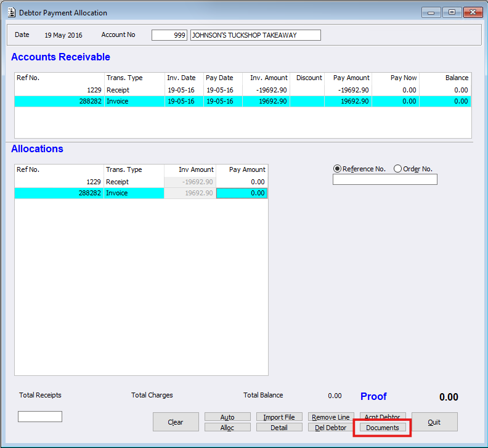Click the 19 May 2016 date value

point(63,35)
